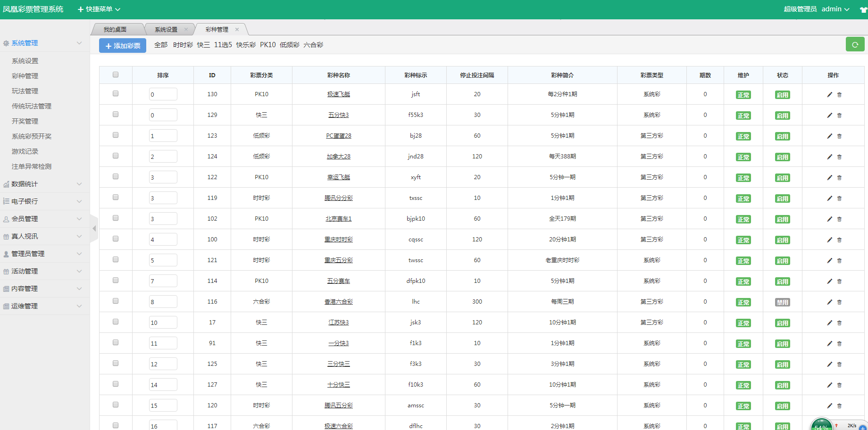Click the shirt theme icon in top right
The image size is (868, 430).
click(x=863, y=9)
